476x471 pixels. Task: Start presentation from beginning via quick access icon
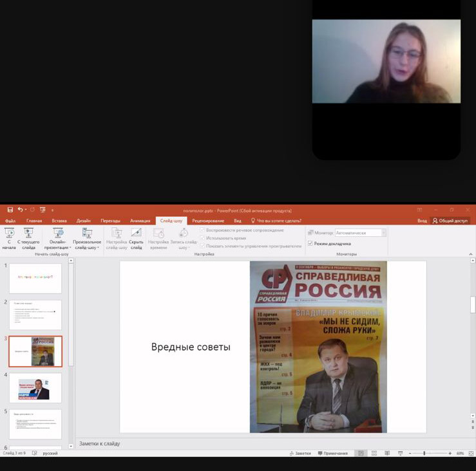tap(43, 210)
